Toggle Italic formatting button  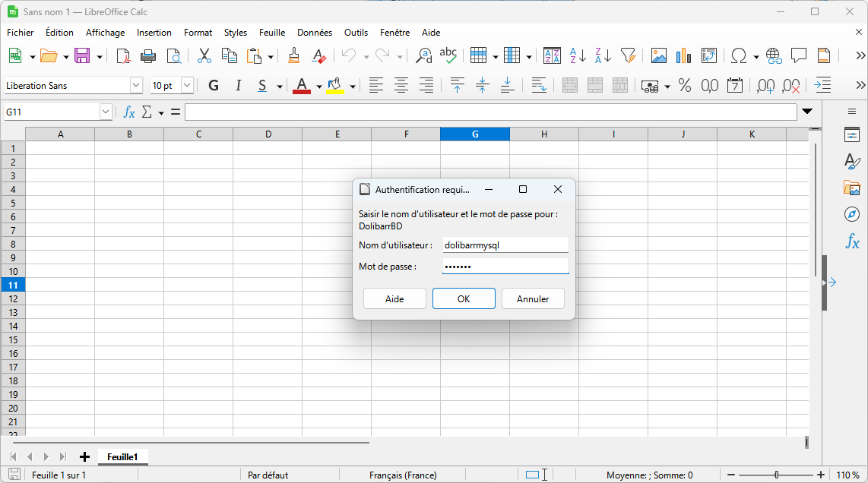238,86
